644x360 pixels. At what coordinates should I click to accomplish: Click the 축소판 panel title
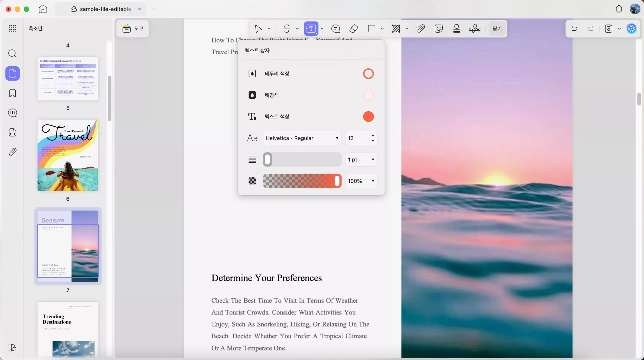click(35, 28)
